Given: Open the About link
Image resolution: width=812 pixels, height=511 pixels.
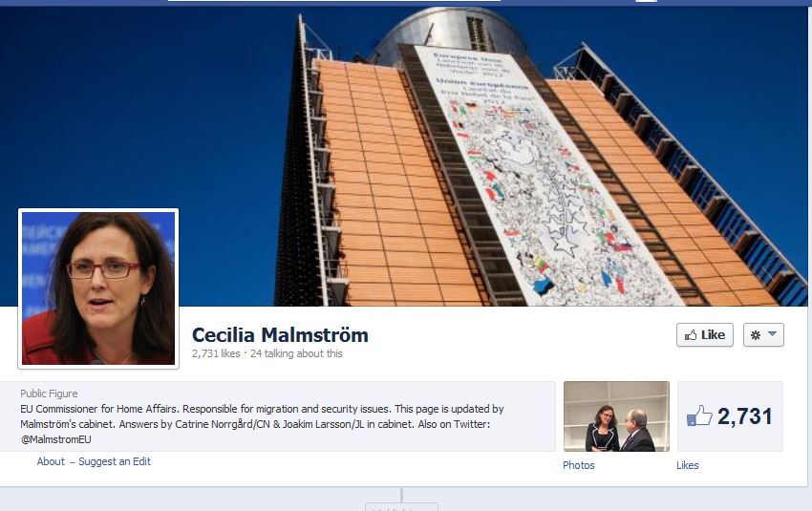Looking at the screenshot, I should click(51, 461).
